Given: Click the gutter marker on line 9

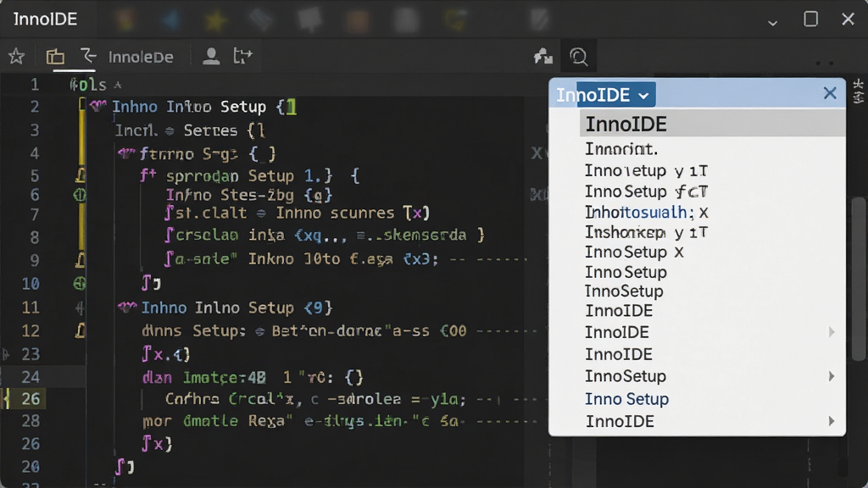Looking at the screenshot, I should tap(81, 259).
